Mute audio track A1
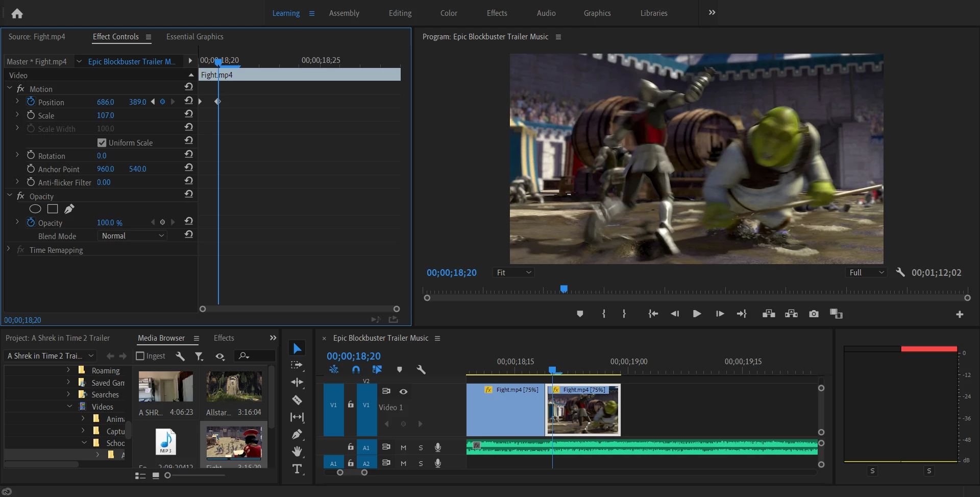This screenshot has height=497, width=980. [403, 448]
